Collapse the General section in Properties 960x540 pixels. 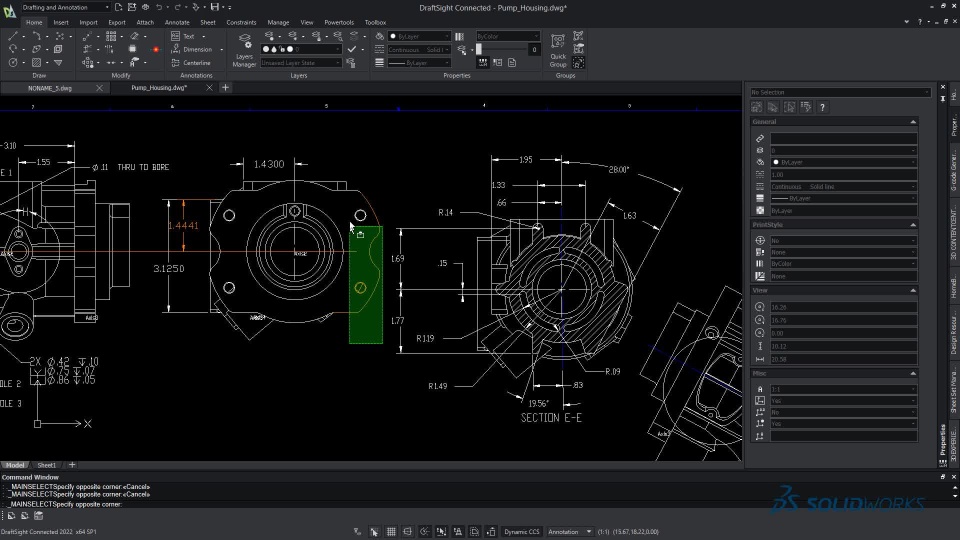tap(913, 122)
